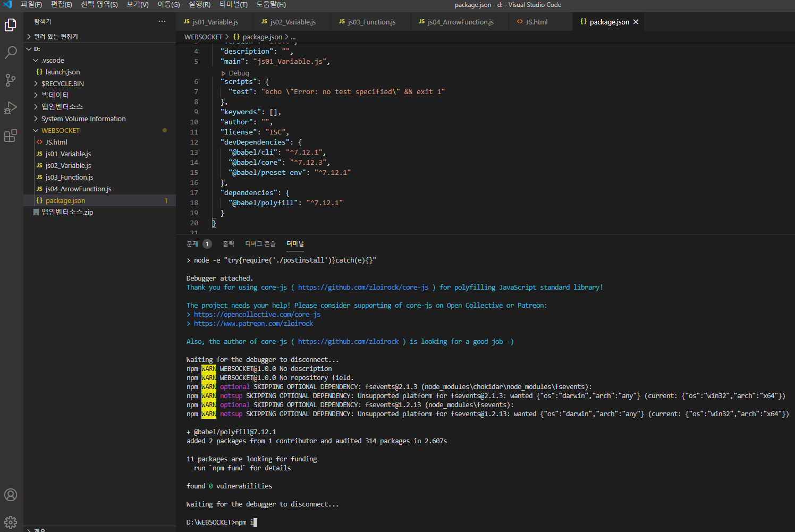795x532 pixels.
Task: Expand the $RECYCLE.BIN folder
Action: (36, 84)
